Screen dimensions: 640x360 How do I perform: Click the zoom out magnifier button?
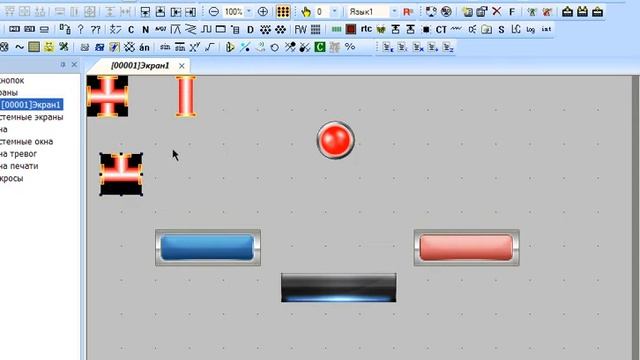(x=214, y=12)
